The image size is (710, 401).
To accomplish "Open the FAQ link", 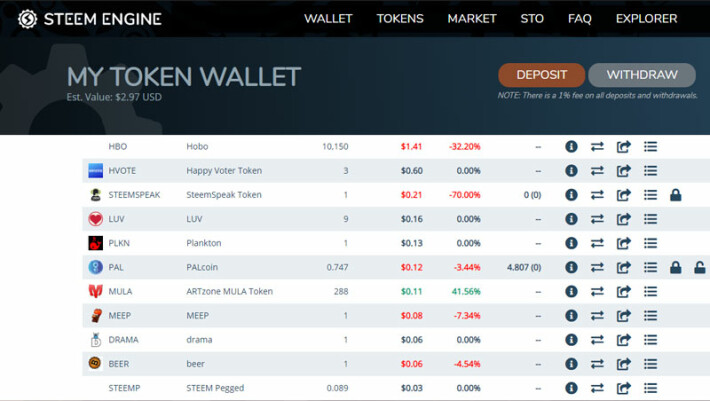I will point(579,19).
